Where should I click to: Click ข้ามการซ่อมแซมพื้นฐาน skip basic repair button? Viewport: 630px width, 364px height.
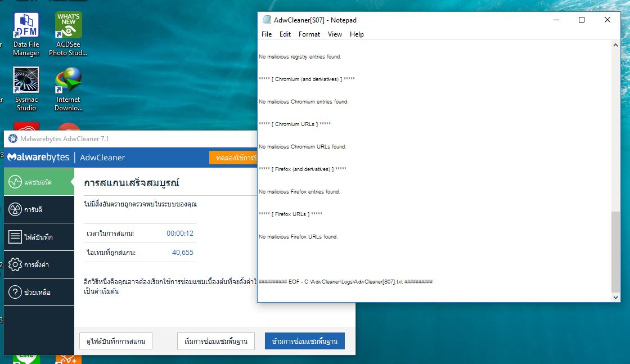point(304,341)
